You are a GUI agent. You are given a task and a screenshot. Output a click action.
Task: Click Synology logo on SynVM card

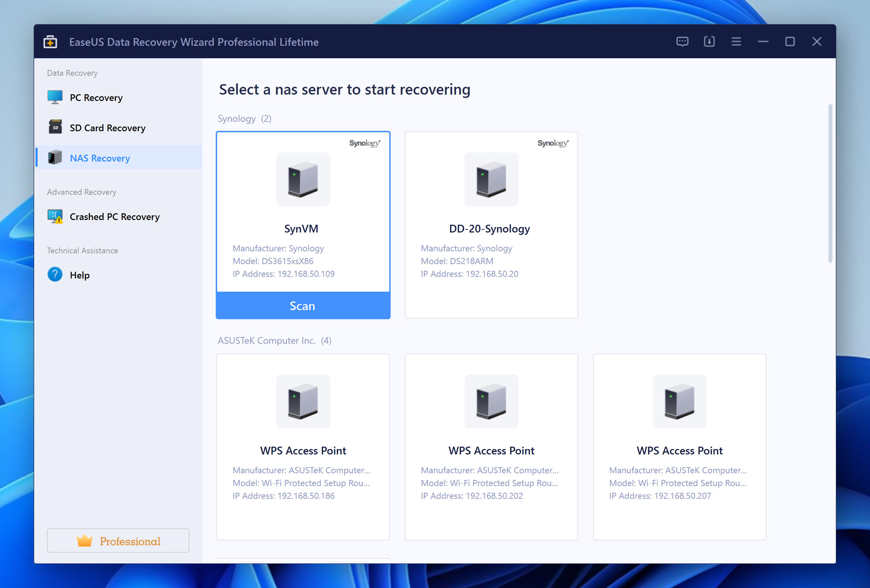[365, 143]
